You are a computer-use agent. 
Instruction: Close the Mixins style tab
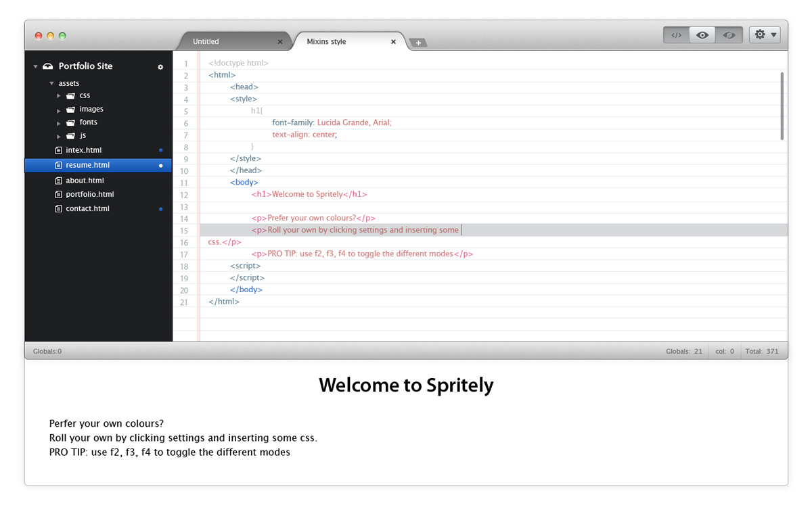[393, 42]
